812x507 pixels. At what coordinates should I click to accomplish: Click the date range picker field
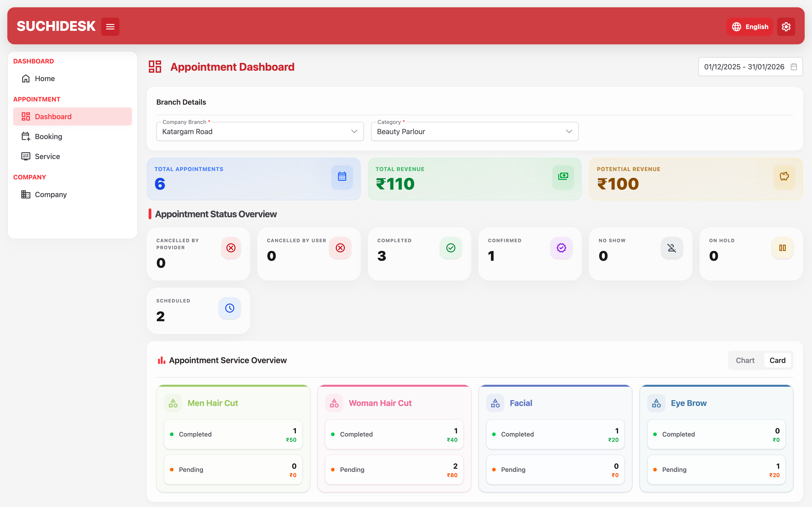(750, 67)
